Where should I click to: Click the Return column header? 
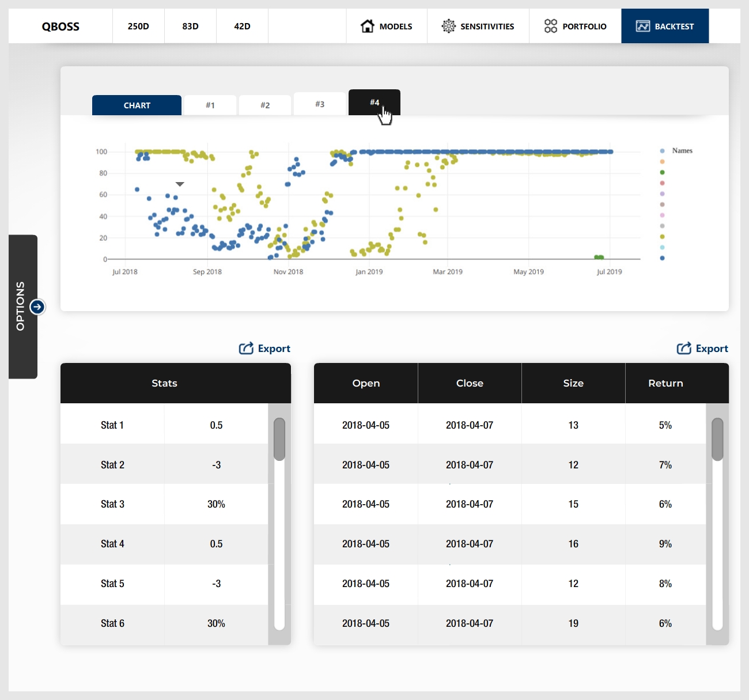tap(665, 383)
